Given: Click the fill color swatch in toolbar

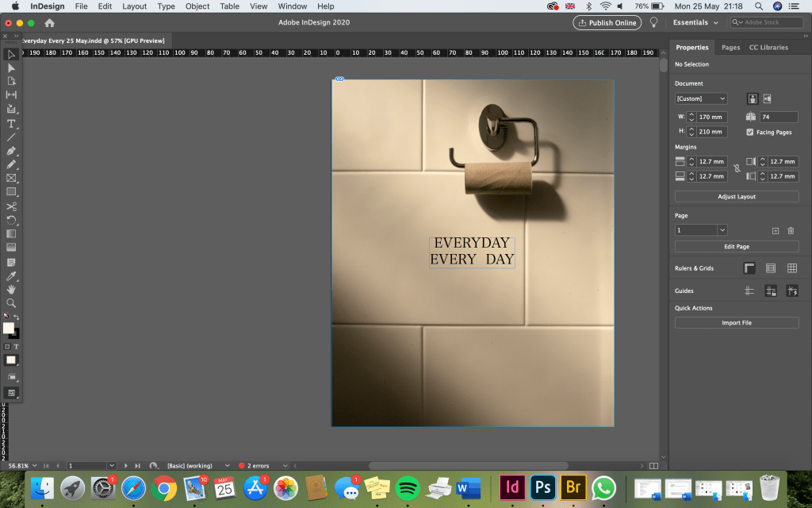Looking at the screenshot, I should coord(9,328).
